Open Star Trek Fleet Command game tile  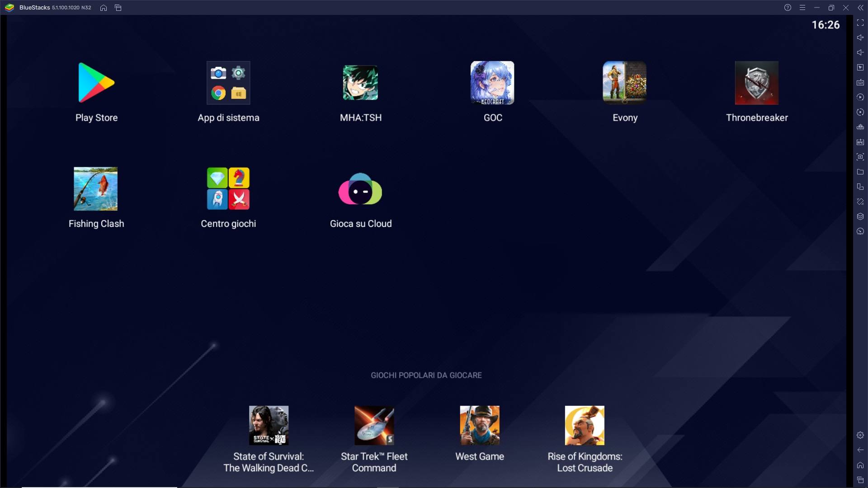[374, 425]
